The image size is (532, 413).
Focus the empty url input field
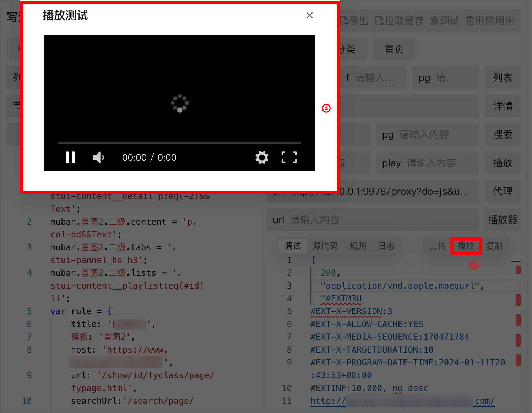point(373,220)
